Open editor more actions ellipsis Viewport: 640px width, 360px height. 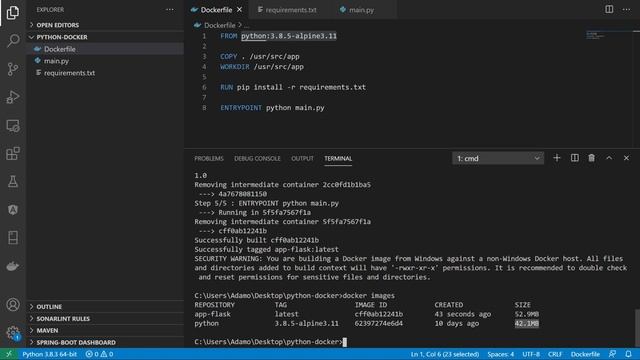[626, 9]
